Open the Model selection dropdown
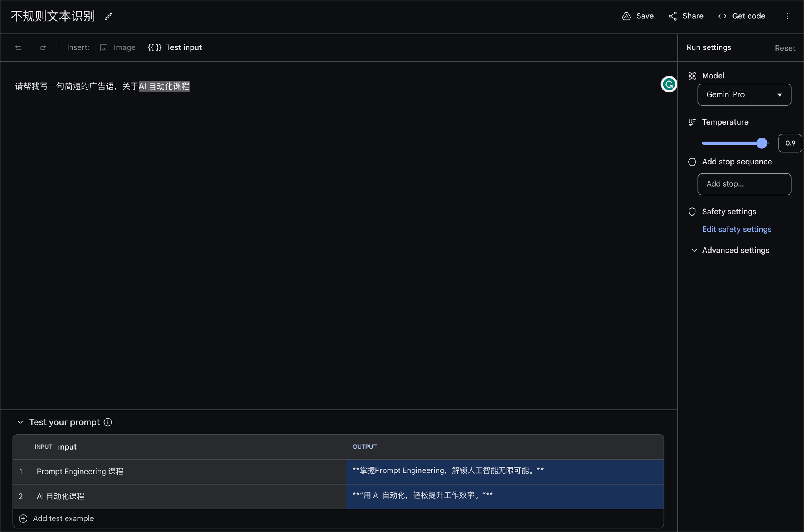This screenshot has height=532, width=804. 744,94
